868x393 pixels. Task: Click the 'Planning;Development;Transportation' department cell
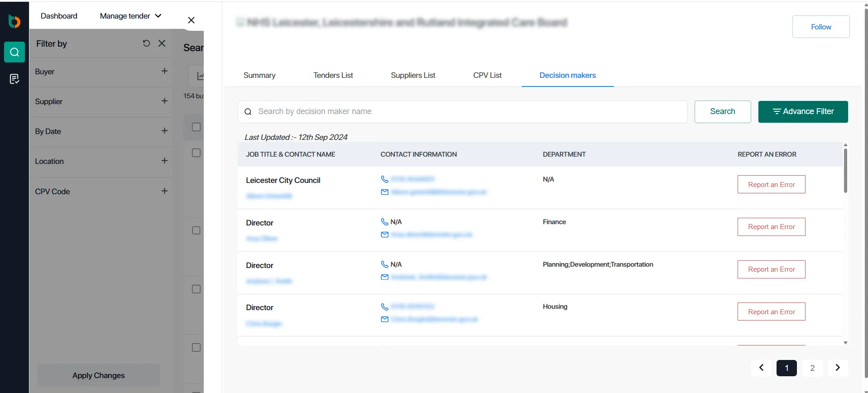(x=598, y=264)
